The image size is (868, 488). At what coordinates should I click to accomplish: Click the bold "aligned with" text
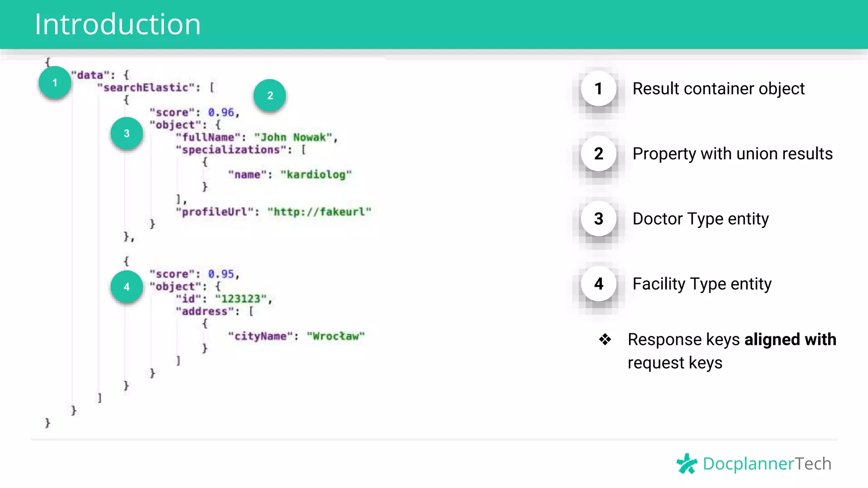[x=790, y=339]
